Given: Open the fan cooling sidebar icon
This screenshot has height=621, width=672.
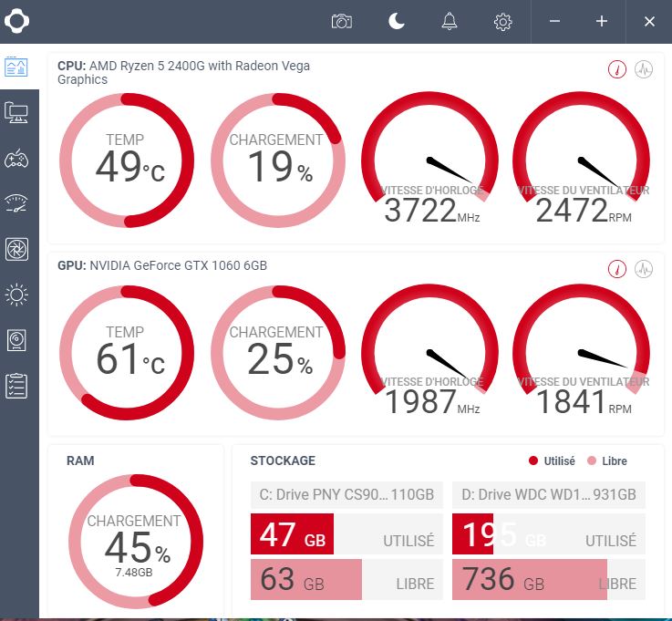Looking at the screenshot, I should coord(16,248).
